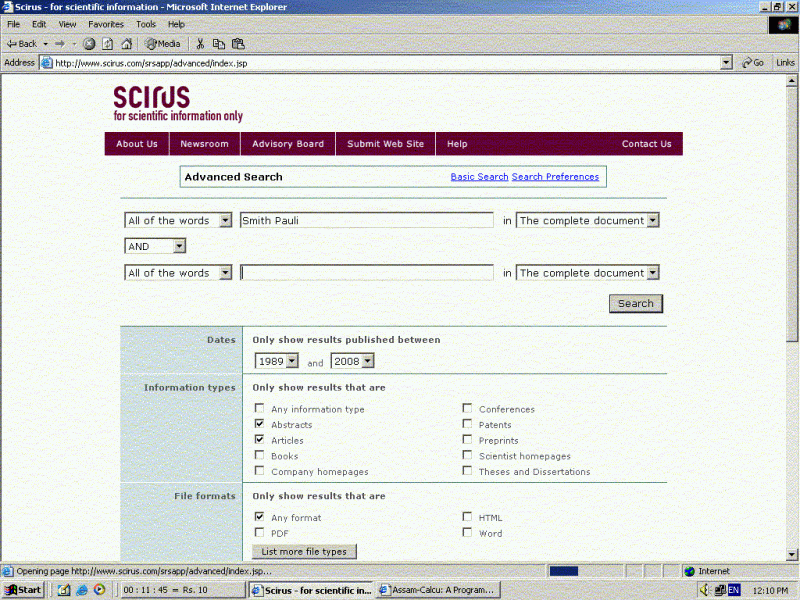800x600 pixels.
Task: Launch Windows Media Player from quick launch
Action: (x=99, y=590)
